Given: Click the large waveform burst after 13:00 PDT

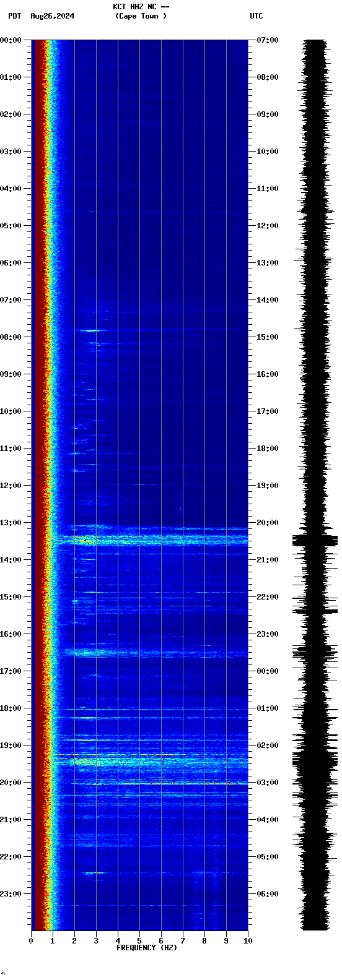Looking at the screenshot, I should point(315,540).
